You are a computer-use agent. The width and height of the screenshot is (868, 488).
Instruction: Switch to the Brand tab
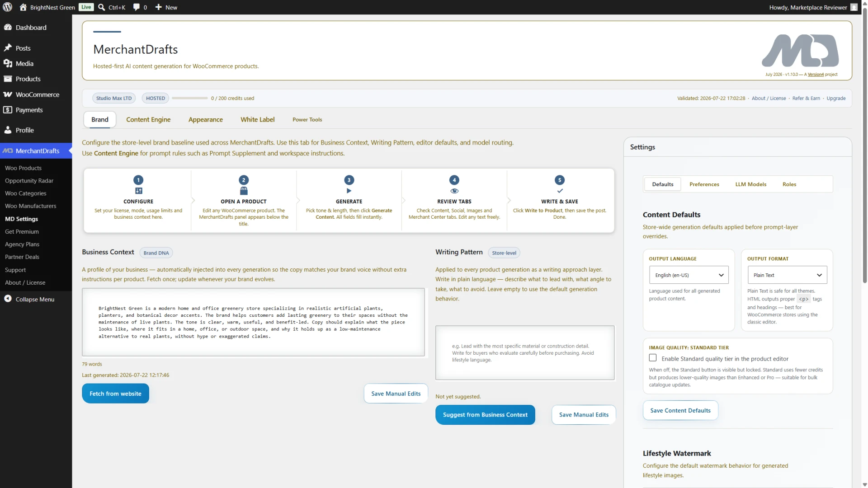[x=100, y=119]
